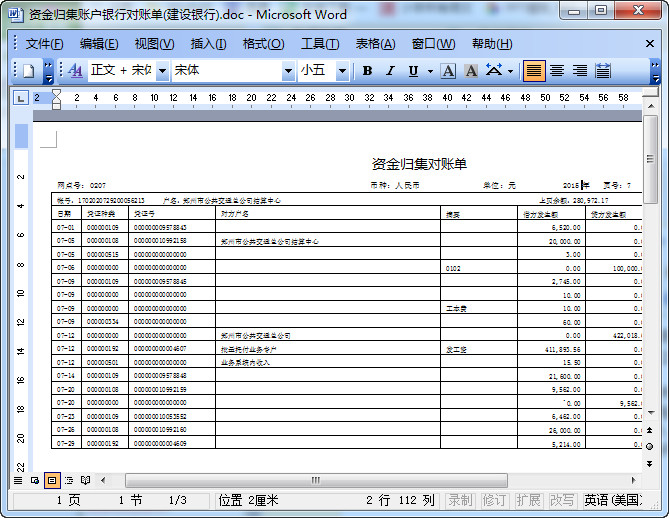The width and height of the screenshot is (669, 518).
Task: Click the Style box showing 正文 + 宋体
Action: point(122,70)
